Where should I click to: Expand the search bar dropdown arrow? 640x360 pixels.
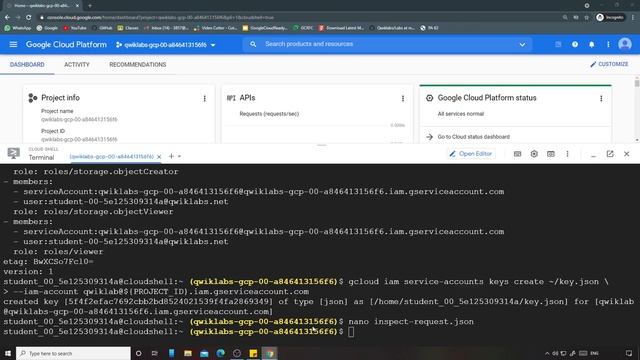(522, 44)
